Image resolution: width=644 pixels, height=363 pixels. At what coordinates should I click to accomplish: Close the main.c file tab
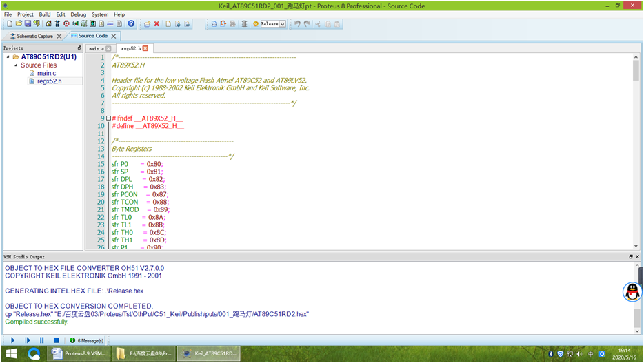coord(108,48)
